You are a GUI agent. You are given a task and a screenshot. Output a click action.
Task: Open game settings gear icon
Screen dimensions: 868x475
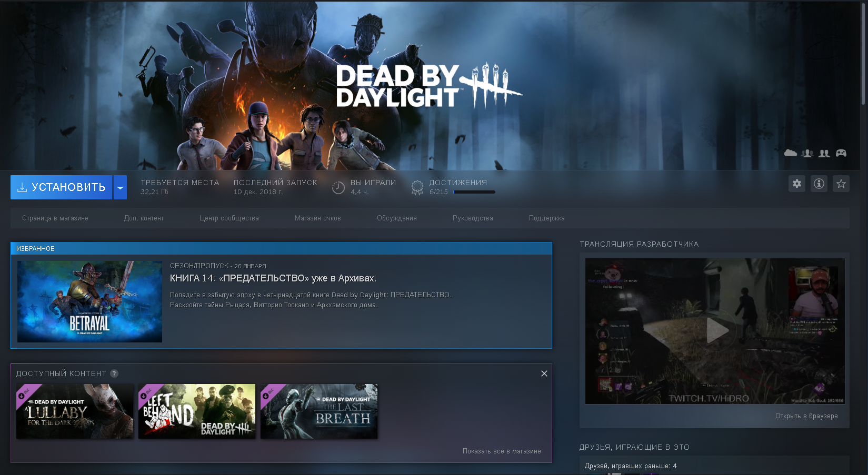797,184
